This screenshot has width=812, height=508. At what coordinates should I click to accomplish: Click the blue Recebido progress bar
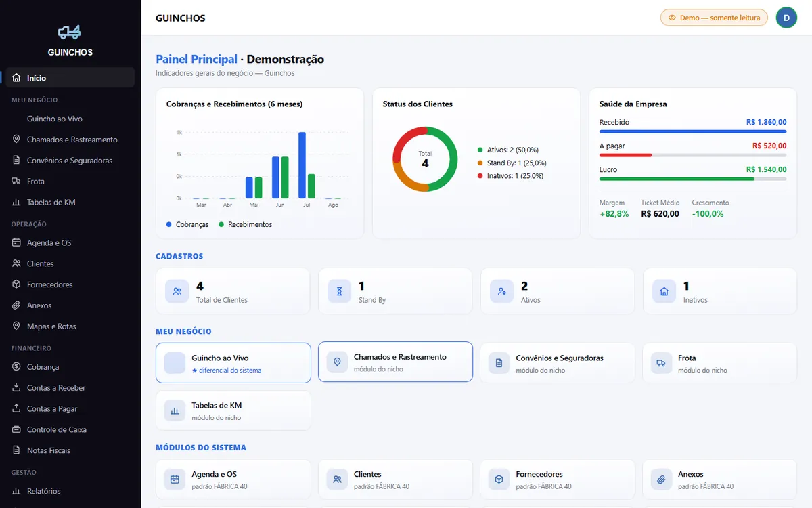pyautogui.click(x=693, y=131)
